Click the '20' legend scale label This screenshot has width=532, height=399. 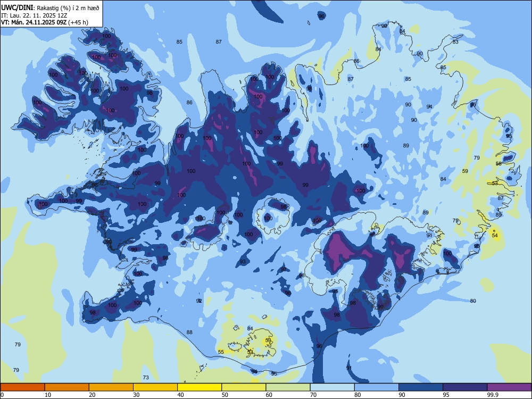coord(92,395)
